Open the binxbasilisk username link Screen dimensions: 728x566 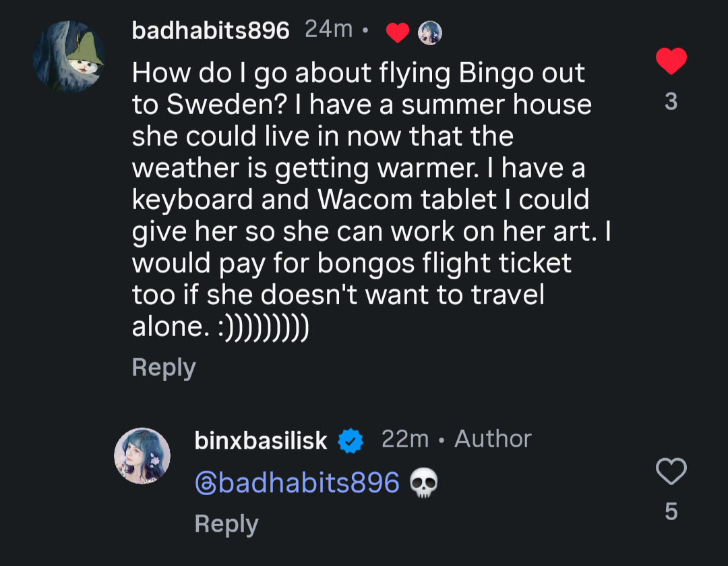pos(261,441)
